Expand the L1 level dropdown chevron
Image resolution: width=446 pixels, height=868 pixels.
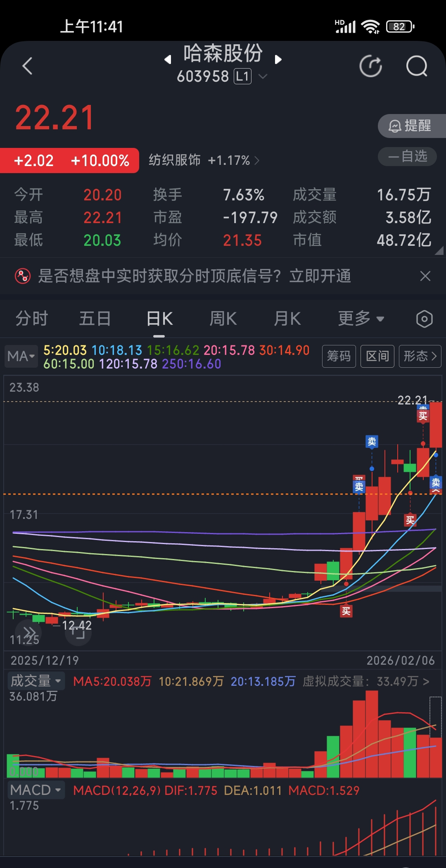point(263,76)
